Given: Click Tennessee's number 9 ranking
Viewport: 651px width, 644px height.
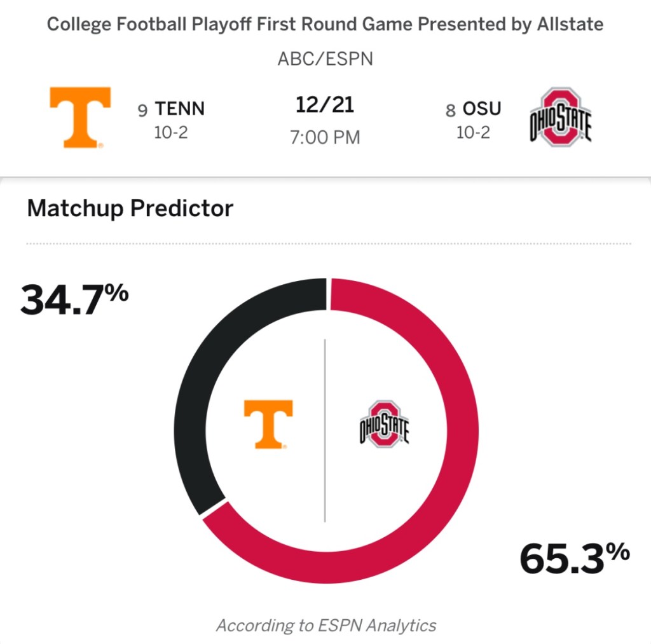Looking at the screenshot, I should (x=142, y=110).
